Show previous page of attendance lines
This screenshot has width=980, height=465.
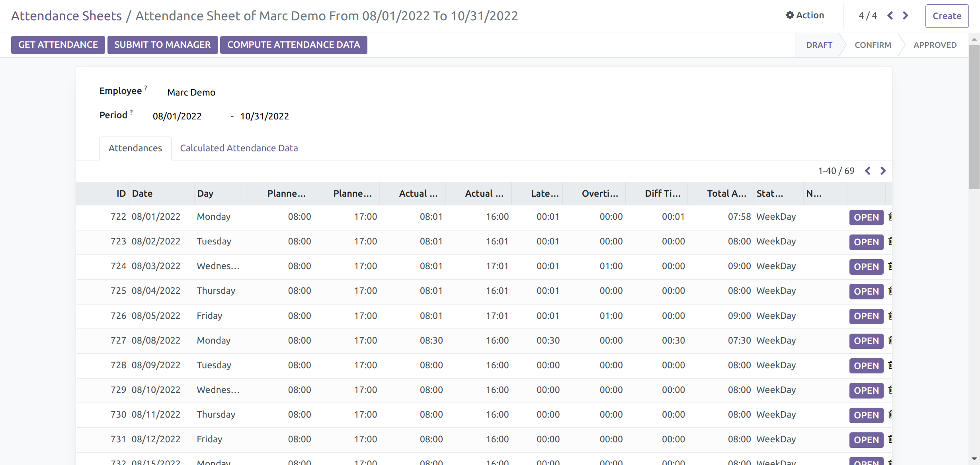pos(868,171)
